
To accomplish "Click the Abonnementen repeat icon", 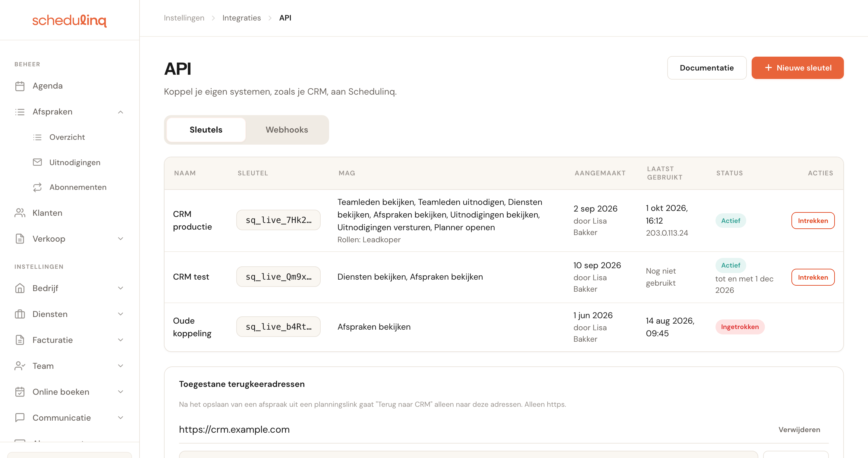I will (37, 187).
